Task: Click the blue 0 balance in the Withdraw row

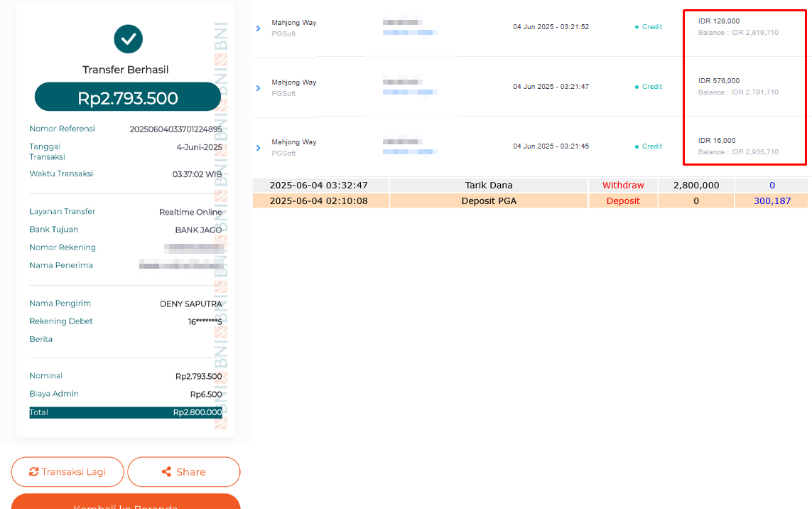Action: (x=772, y=186)
